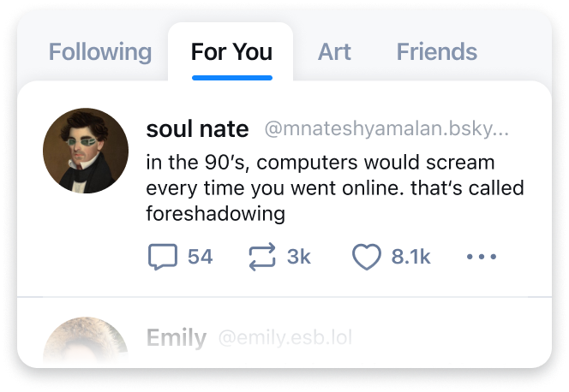Switch to the Following tab
Viewport: 569px width, 392px height.
pyautogui.click(x=99, y=52)
